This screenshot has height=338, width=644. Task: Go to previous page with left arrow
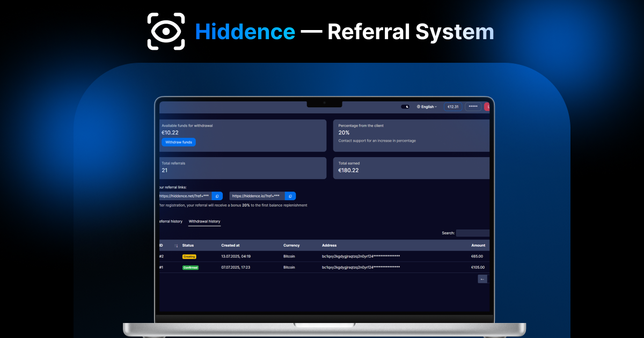(482, 279)
